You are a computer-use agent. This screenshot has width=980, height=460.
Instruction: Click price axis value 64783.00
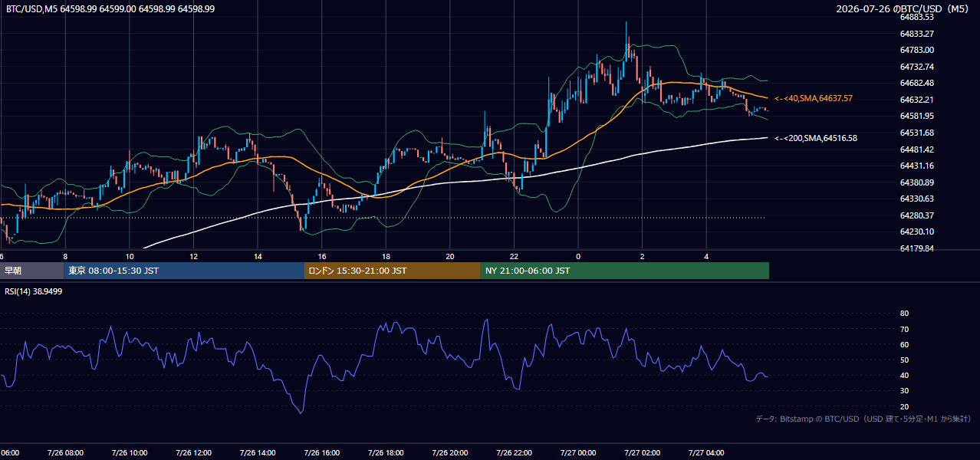[x=916, y=50]
